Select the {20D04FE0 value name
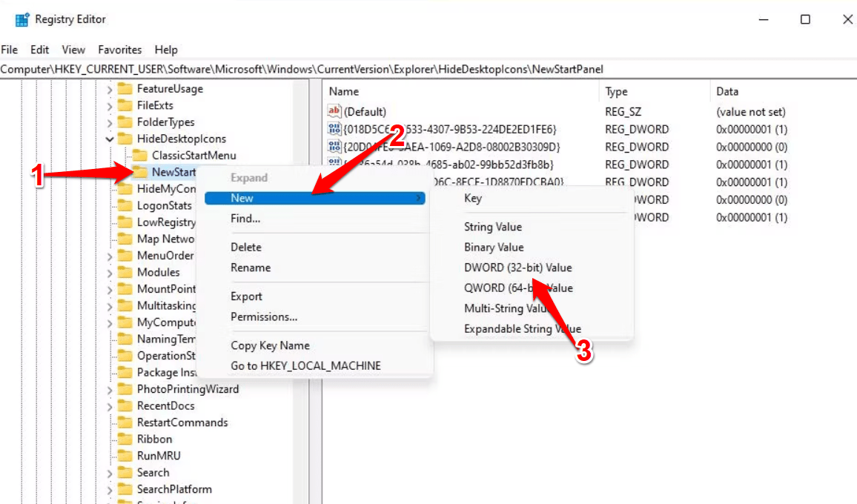Viewport: 857px width, 504px height. (451, 147)
